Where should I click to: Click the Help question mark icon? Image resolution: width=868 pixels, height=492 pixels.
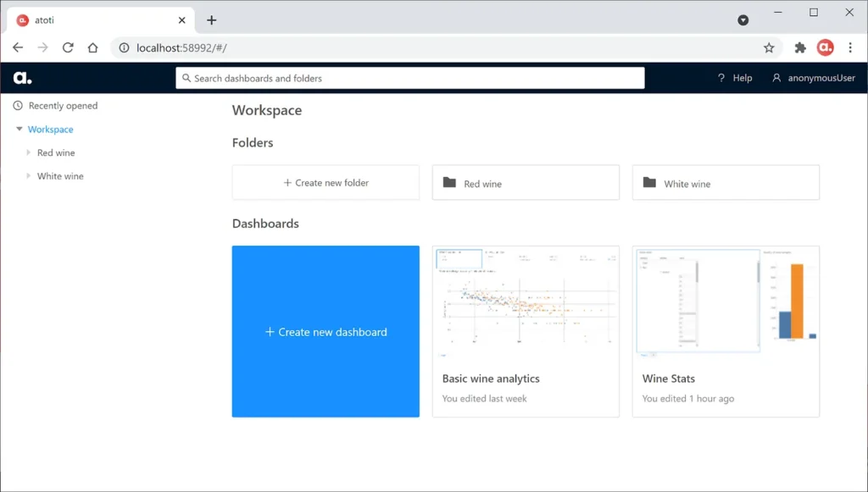[721, 78]
